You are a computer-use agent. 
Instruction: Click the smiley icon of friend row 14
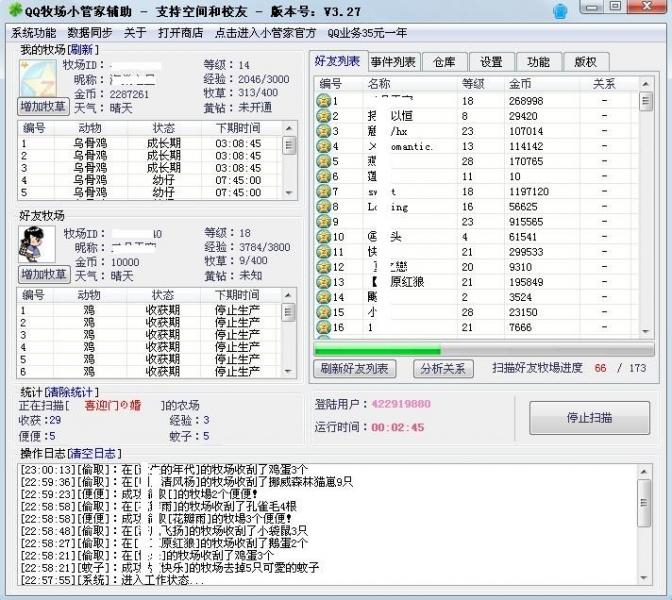[323, 297]
